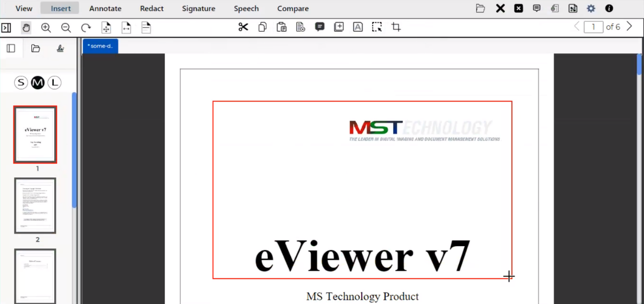
Task: Activate the dashed selection area tool
Action: [x=377, y=27]
